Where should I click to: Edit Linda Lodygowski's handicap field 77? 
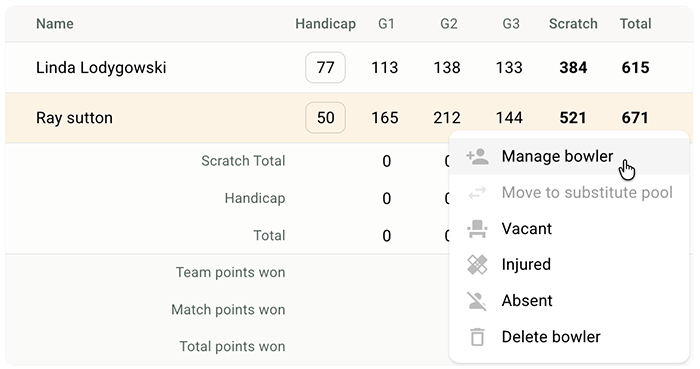coord(325,67)
